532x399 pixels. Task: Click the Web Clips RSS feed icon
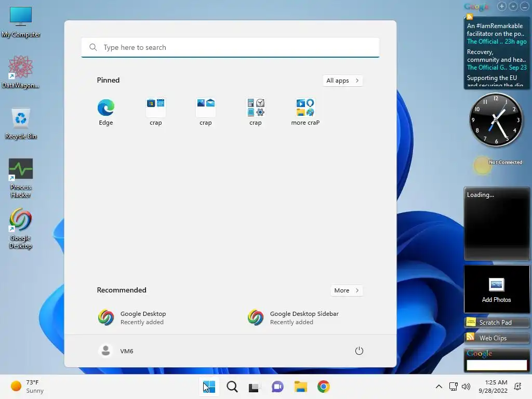tap(471, 337)
